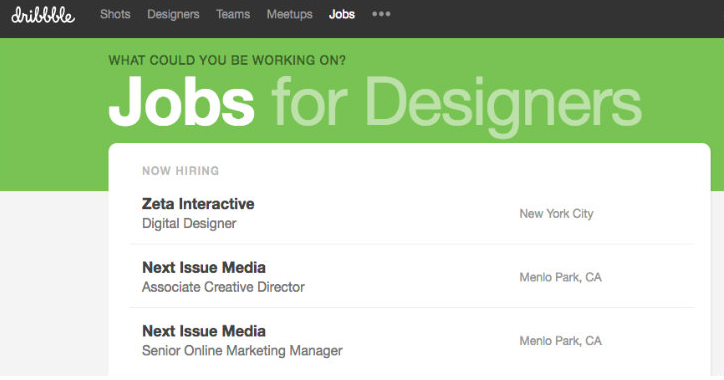View the New York City location listing
The width and height of the screenshot is (724, 380).
coord(556,214)
